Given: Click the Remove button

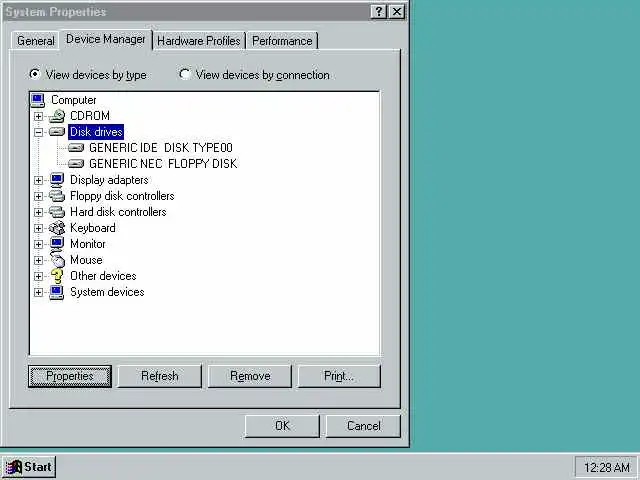Looking at the screenshot, I should tap(250, 376).
